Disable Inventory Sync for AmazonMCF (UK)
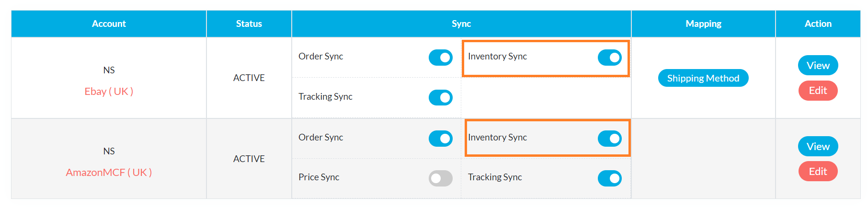 [x=609, y=139]
